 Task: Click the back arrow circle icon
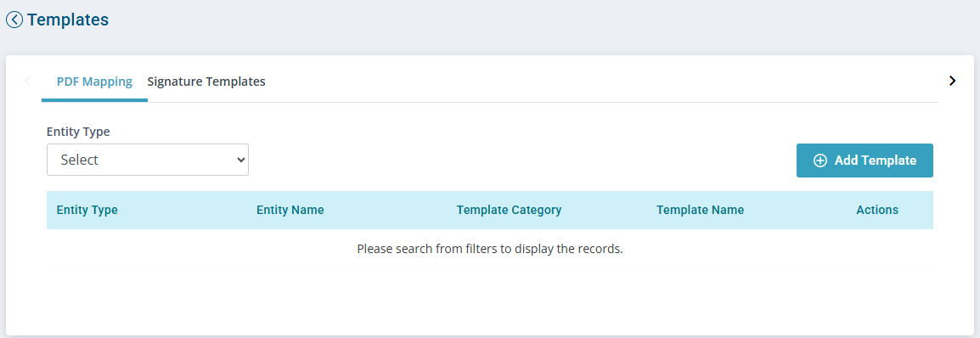[x=14, y=20]
